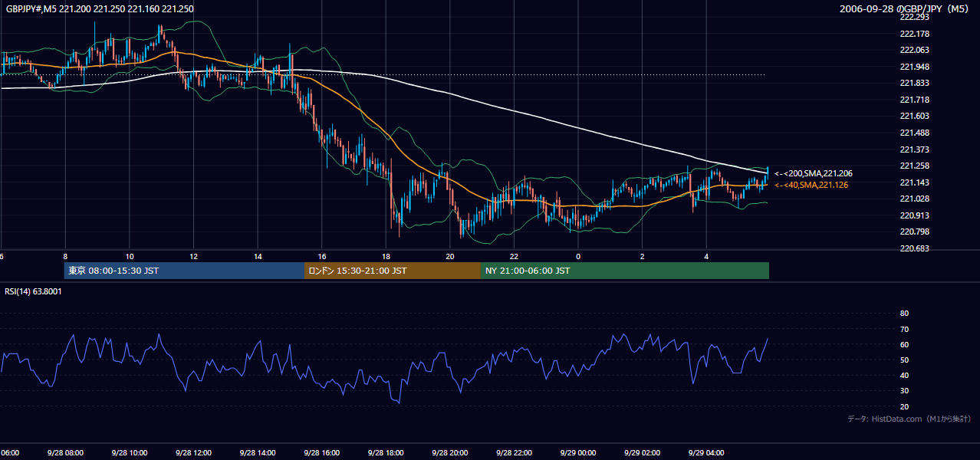Viewport: 980px width, 460px height.
Task: Click the 221.028 price axis label
Action: click(x=914, y=199)
